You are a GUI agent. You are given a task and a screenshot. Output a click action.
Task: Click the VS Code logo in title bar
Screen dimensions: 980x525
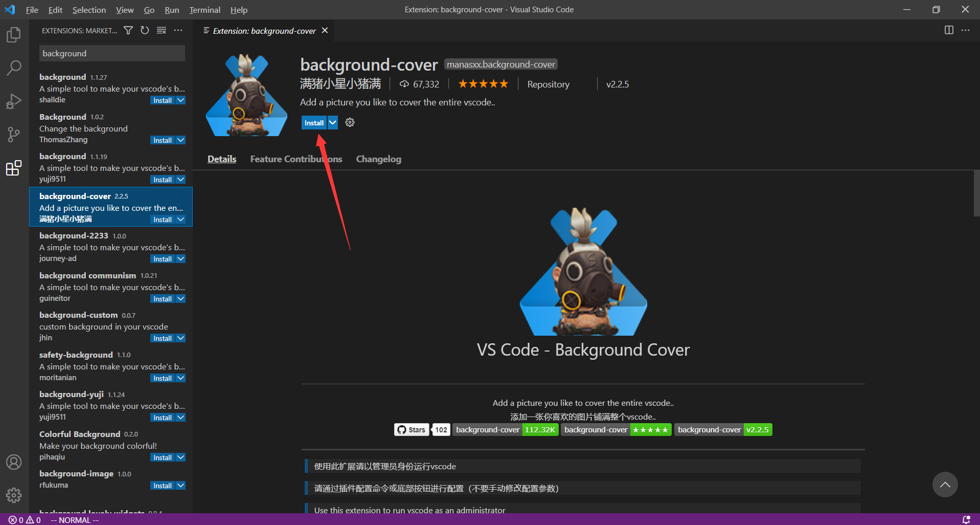coord(10,10)
